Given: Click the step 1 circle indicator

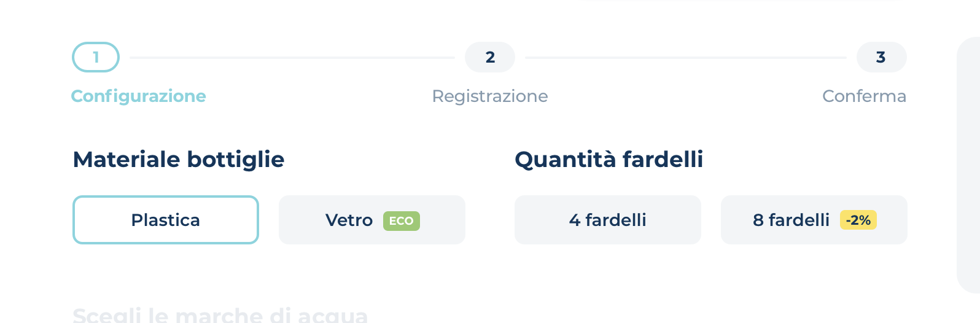Looking at the screenshot, I should 96,57.
